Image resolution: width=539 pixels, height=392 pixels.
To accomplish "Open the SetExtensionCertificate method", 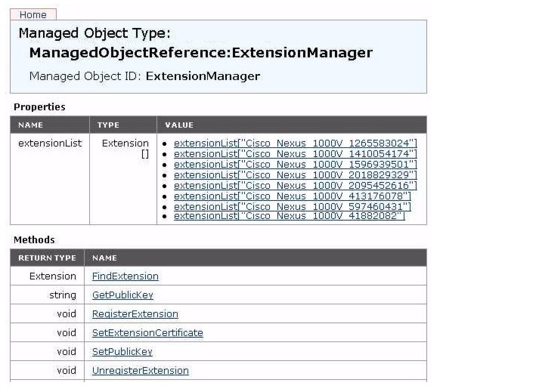I will coord(147,333).
